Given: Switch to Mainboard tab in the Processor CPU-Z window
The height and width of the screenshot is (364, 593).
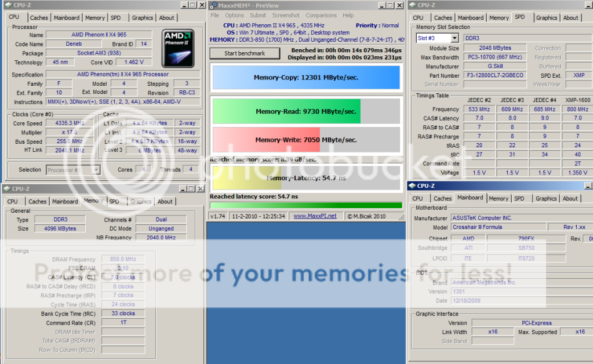Looking at the screenshot, I should click(x=67, y=18).
